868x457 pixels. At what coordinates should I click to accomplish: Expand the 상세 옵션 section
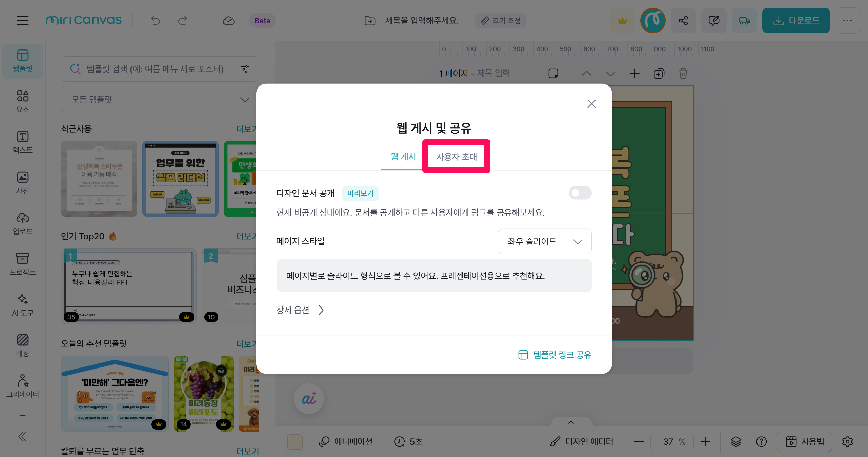(300, 310)
